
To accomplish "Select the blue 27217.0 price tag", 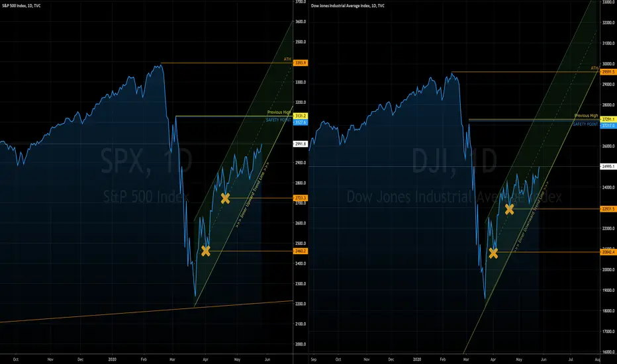I will pyautogui.click(x=608, y=126).
